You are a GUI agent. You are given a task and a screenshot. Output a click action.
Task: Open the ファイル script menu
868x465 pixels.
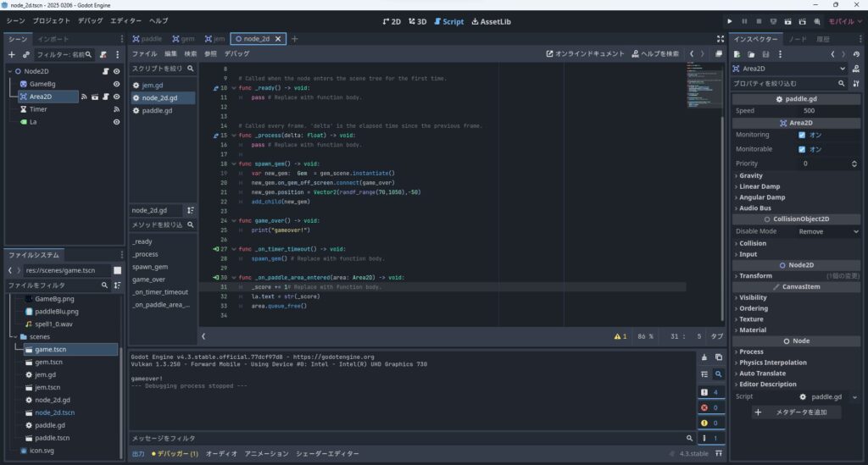144,53
